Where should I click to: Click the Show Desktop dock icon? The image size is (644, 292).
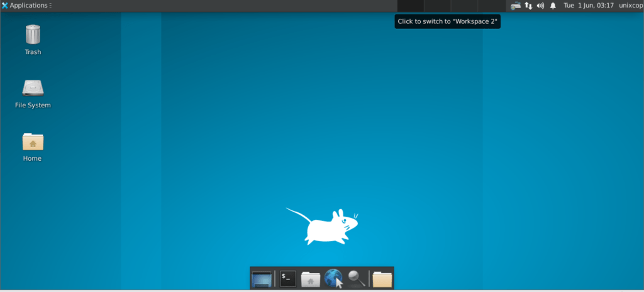pos(262,279)
